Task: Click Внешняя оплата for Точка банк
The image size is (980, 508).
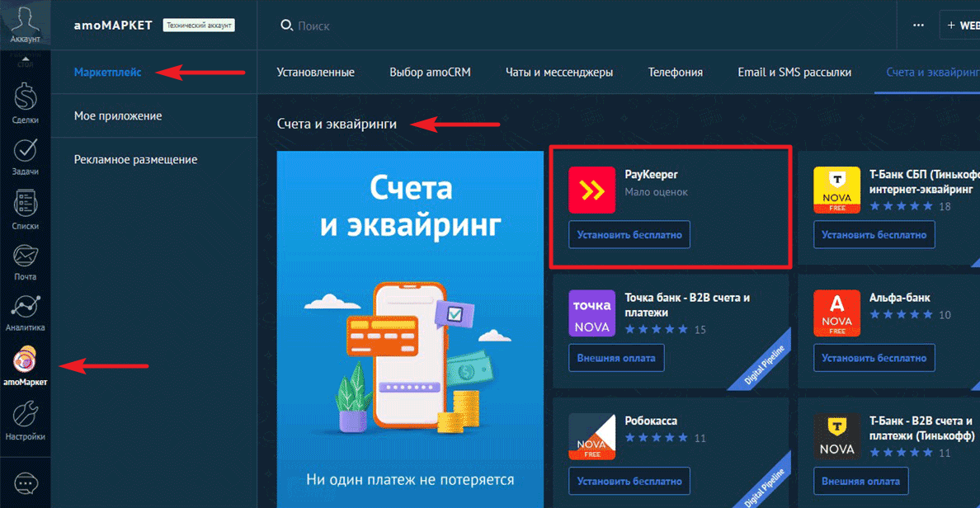Action: point(616,358)
